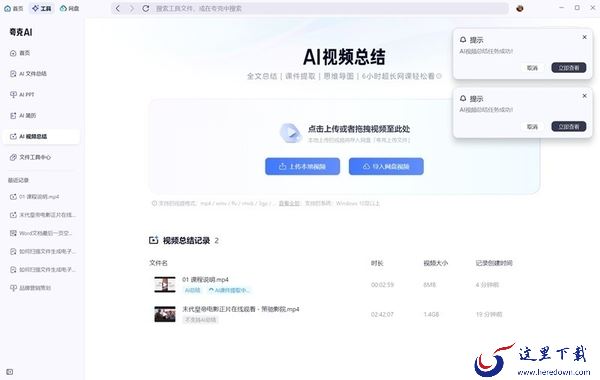
Task: Click duration 00:02:59
Action: pos(382,285)
